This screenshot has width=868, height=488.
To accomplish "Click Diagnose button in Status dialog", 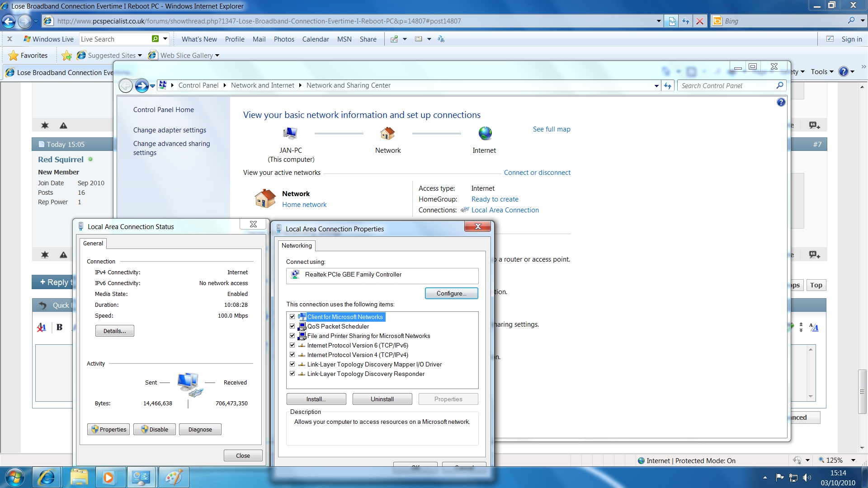I will tap(200, 429).
